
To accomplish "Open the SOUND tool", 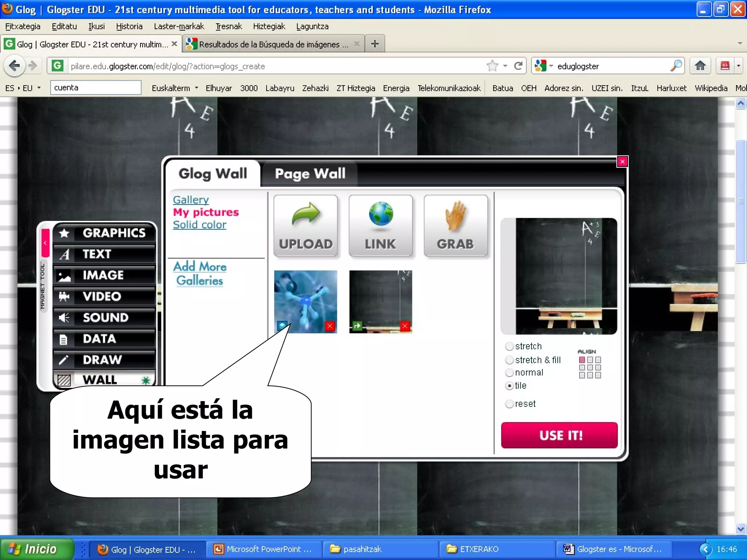I will pos(105,317).
